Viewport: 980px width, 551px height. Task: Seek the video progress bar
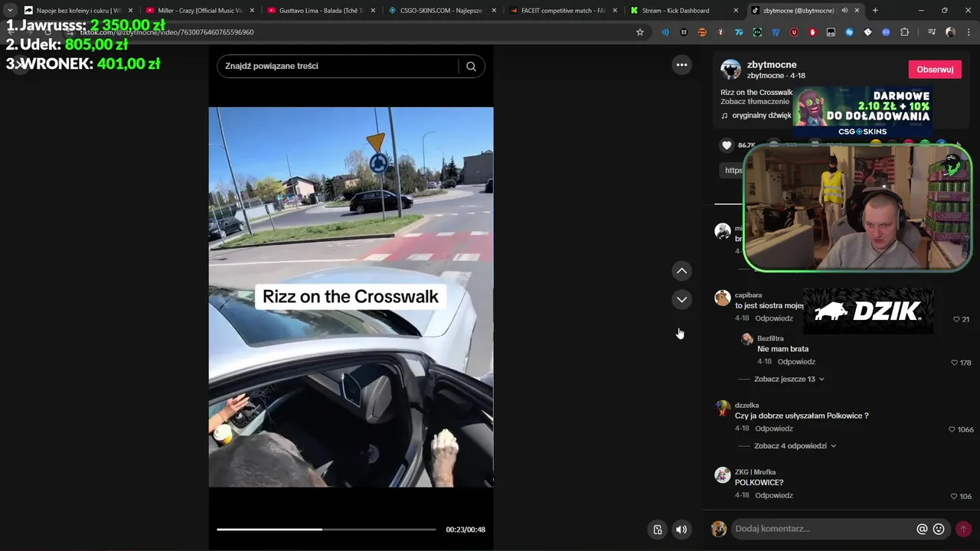326,529
